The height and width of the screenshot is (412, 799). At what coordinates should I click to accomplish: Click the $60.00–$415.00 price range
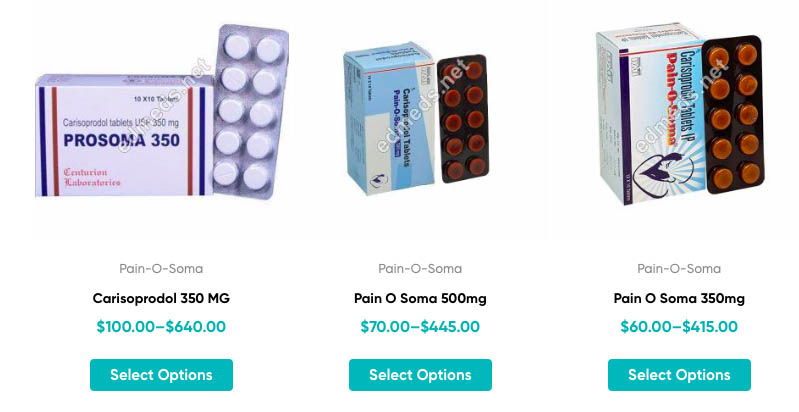coord(679,326)
